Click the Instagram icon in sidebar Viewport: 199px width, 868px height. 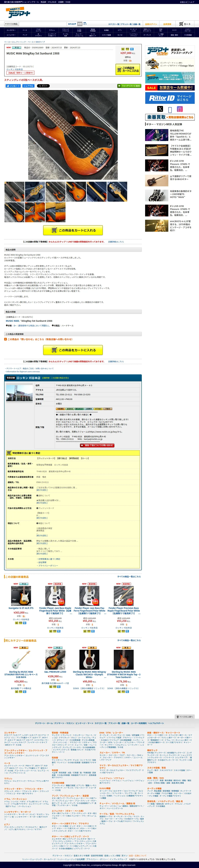coord(180,109)
